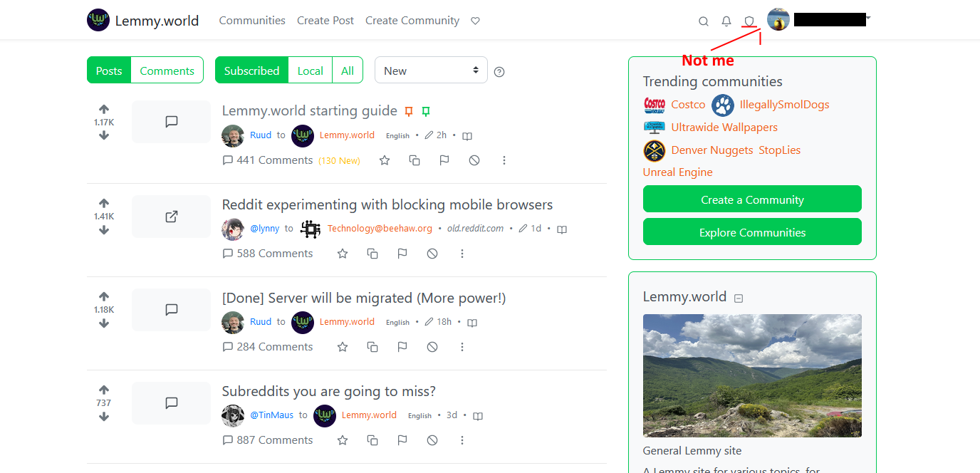Open notifications bell icon
This screenshot has height=473, width=980.
pos(726,21)
